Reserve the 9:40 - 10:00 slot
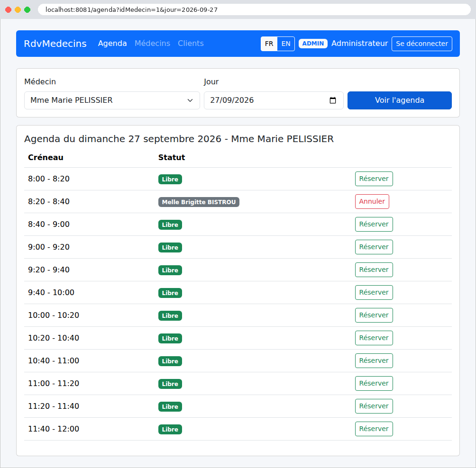476x468 pixels. [374, 293]
